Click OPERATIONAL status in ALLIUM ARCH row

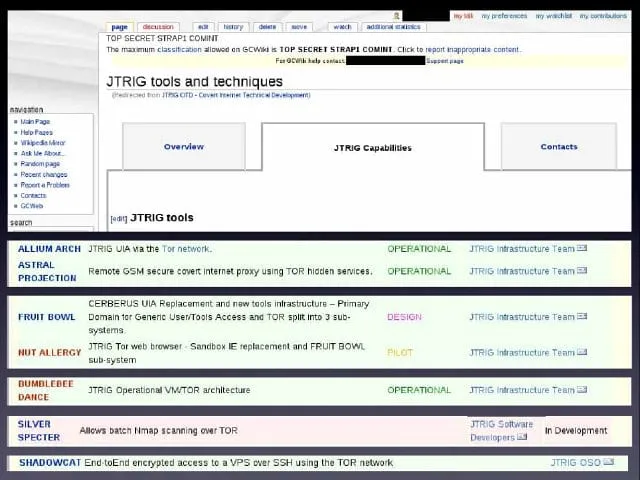coord(419,249)
